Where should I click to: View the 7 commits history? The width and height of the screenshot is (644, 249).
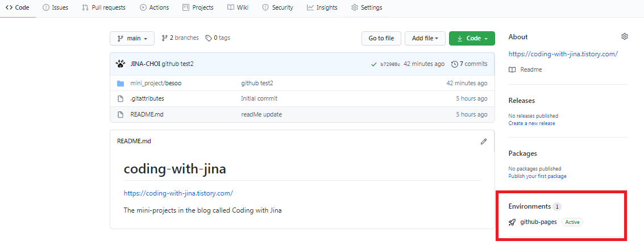470,64
